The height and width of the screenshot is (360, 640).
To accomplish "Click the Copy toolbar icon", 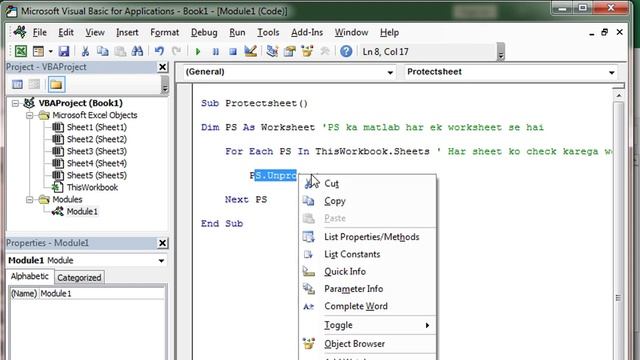I will (102, 51).
